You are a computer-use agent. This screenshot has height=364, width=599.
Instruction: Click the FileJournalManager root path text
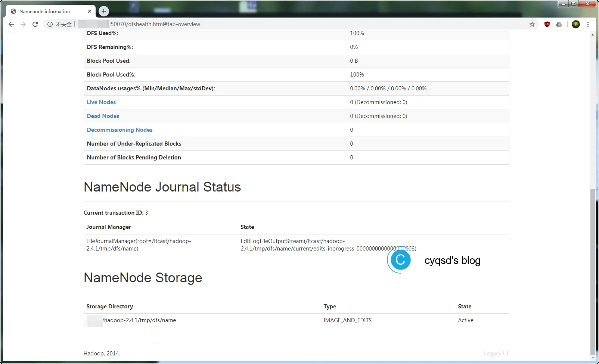tap(139, 245)
